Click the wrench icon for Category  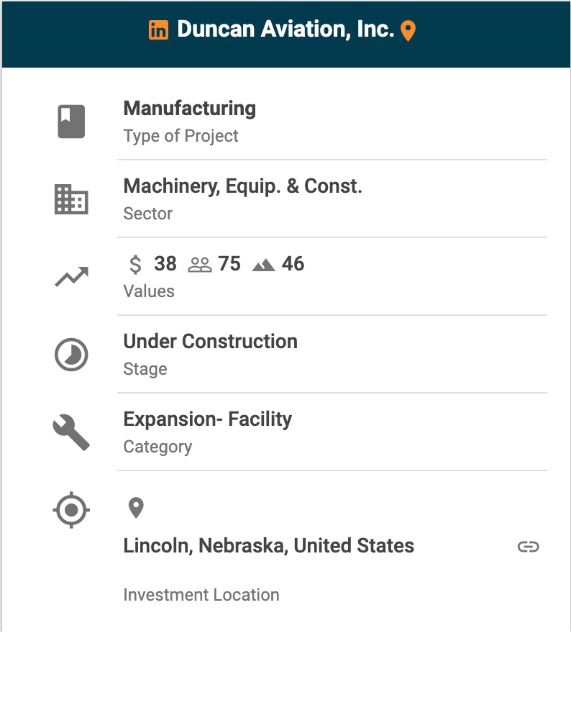[71, 433]
